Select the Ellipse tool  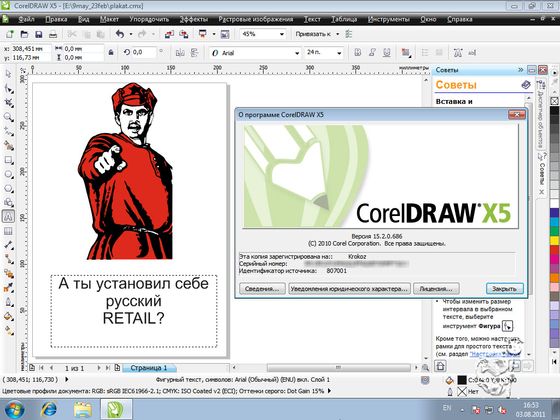pyautogui.click(x=8, y=174)
